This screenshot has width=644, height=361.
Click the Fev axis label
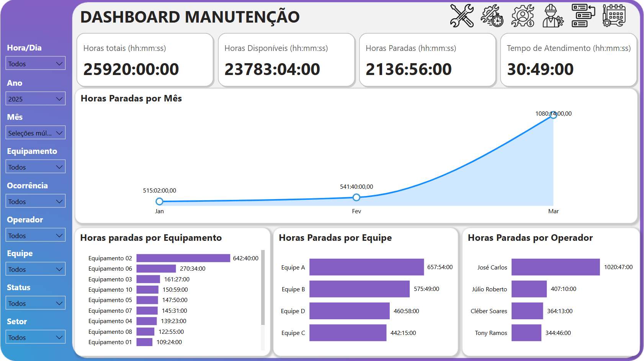[x=356, y=211]
